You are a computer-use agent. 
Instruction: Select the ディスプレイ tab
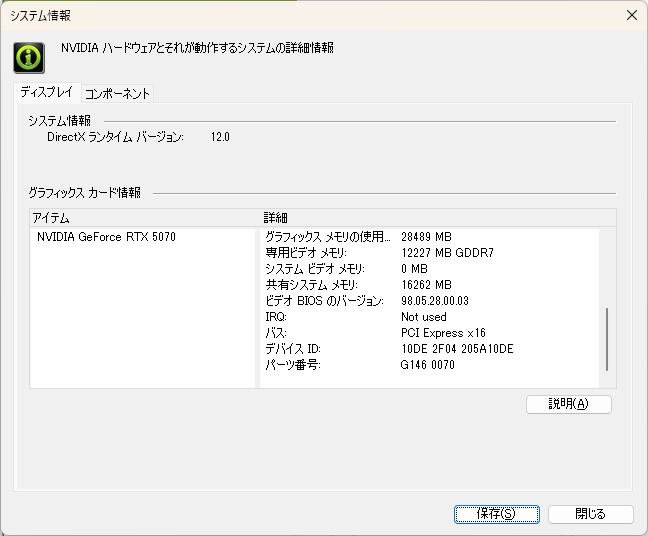(x=47, y=92)
